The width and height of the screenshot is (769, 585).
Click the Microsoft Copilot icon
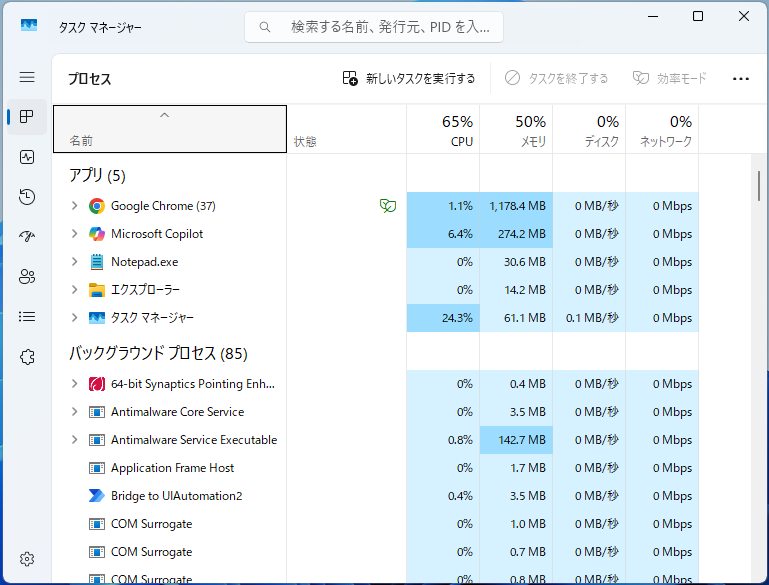click(97, 234)
